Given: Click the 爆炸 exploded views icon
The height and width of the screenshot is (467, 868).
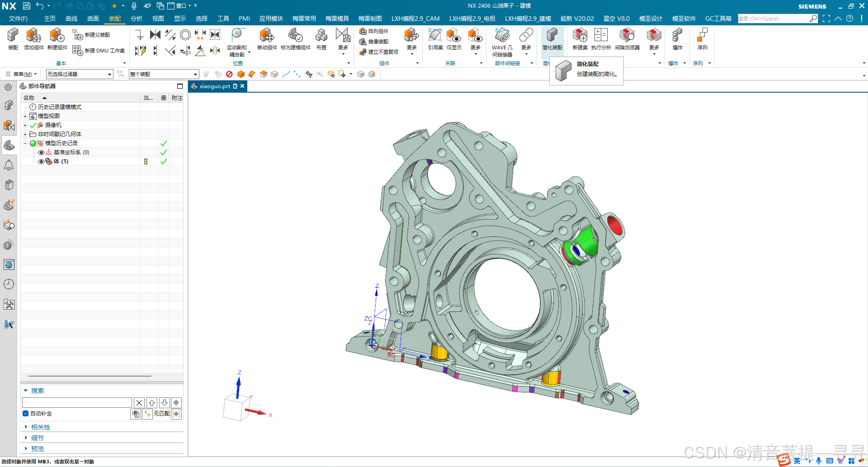Looking at the screenshot, I should (x=677, y=38).
